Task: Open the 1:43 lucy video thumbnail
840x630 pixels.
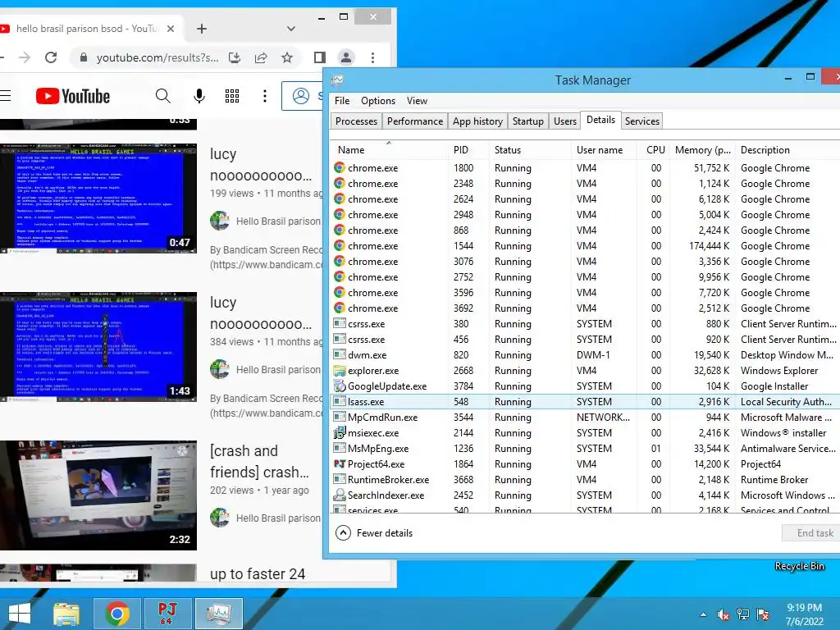Action: (98, 347)
